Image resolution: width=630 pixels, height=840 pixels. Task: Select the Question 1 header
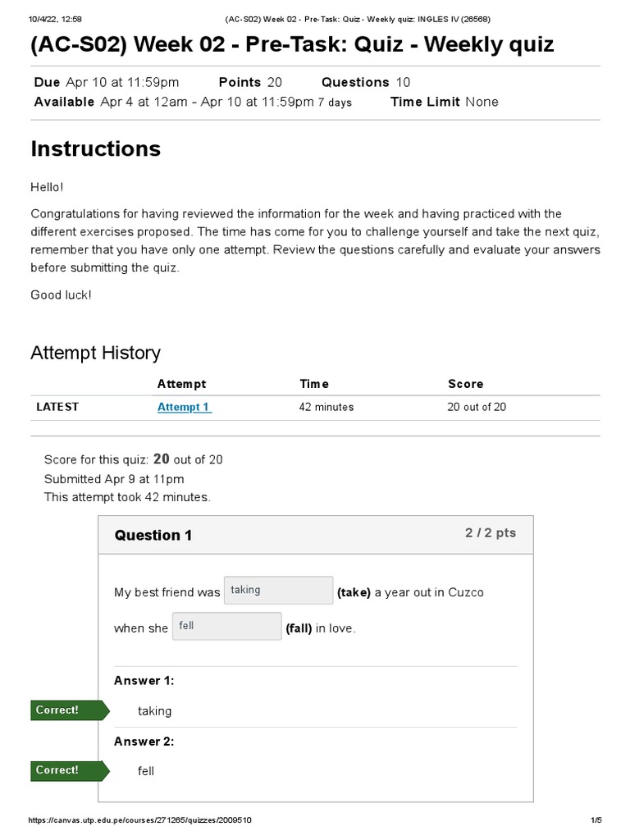pos(153,536)
